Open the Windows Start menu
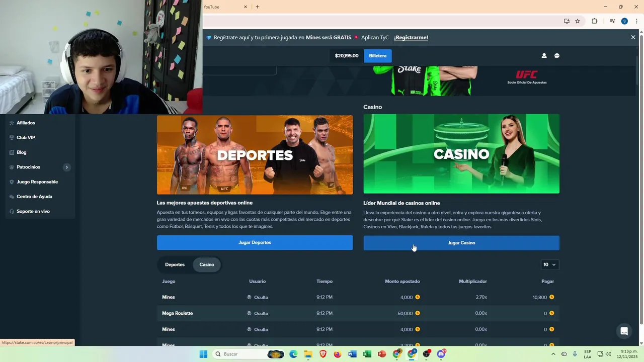The height and width of the screenshot is (362, 644). pyautogui.click(x=203, y=354)
